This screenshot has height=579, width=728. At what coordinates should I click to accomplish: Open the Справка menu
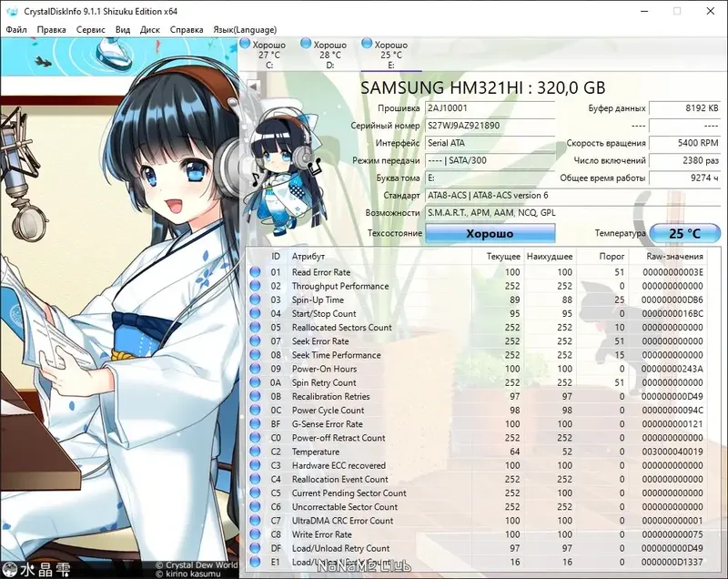click(x=187, y=30)
